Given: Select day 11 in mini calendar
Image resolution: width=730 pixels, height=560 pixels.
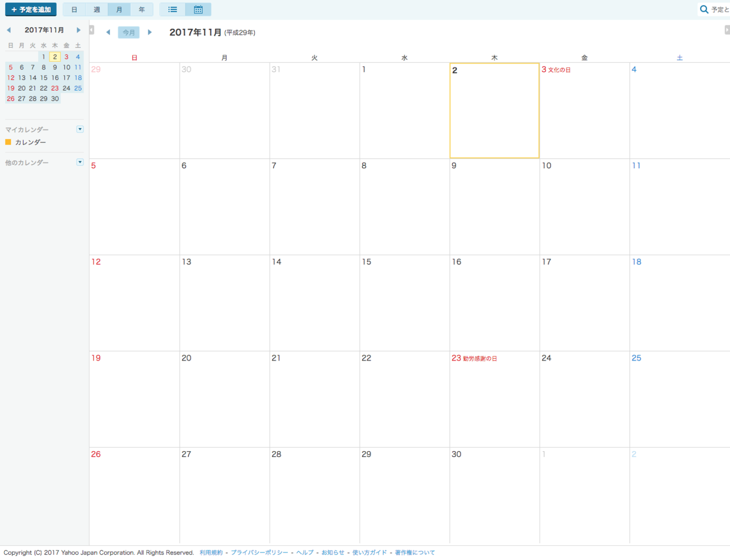Looking at the screenshot, I should click(x=78, y=67).
